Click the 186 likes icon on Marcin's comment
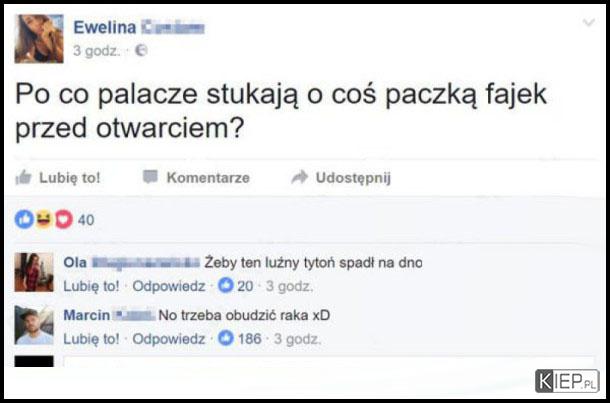 pos(226,338)
